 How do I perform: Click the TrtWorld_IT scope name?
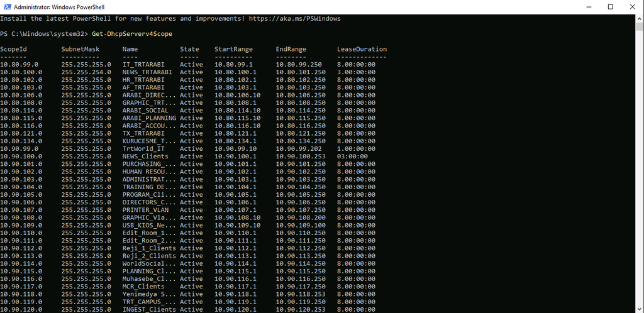143,148
